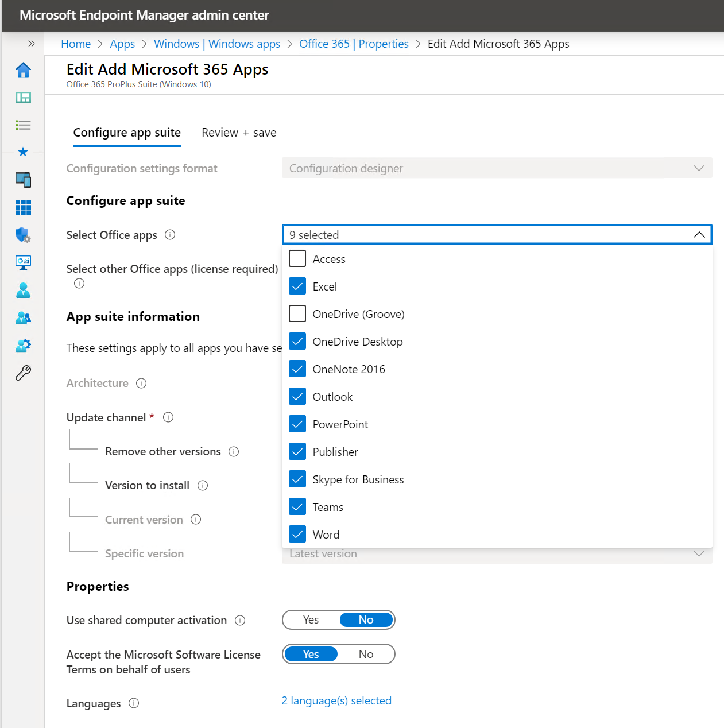Click 'Microsoft Endpoint Manager admin center' title
The width and height of the screenshot is (724, 728).
point(144,16)
